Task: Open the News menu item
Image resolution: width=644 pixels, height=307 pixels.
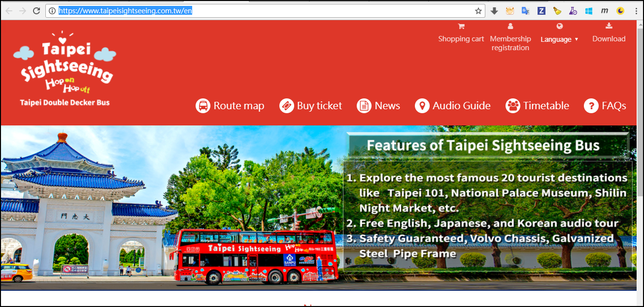Action: (x=378, y=106)
